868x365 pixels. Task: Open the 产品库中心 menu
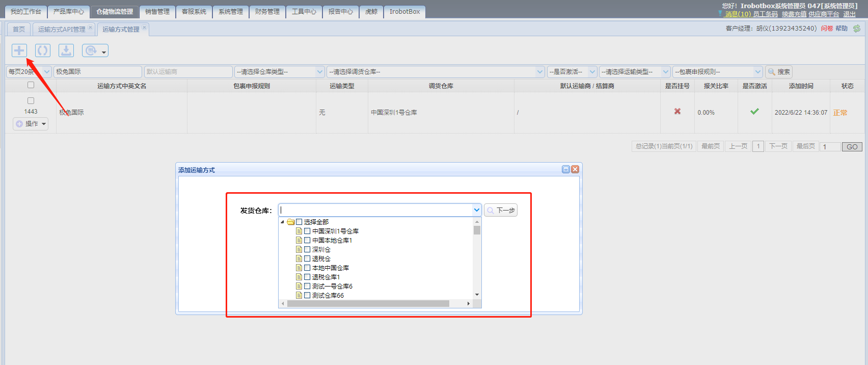(x=69, y=12)
